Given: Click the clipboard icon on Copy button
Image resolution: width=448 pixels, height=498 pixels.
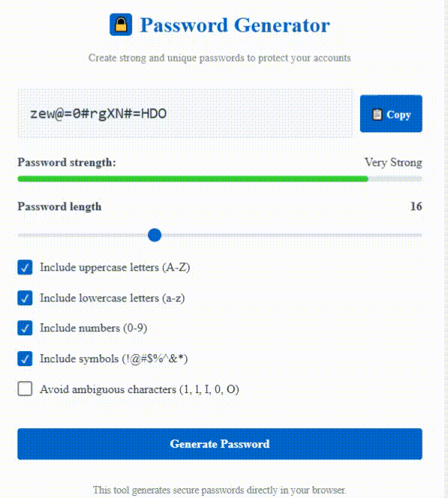Looking at the screenshot, I should (377, 114).
